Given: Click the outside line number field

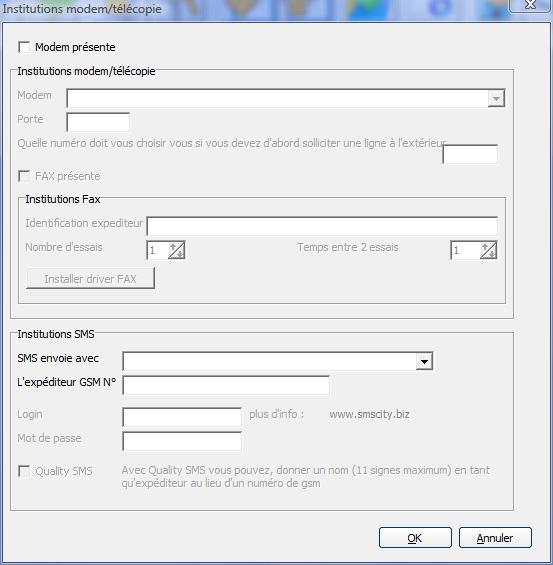Looking at the screenshot, I should 470,154.
